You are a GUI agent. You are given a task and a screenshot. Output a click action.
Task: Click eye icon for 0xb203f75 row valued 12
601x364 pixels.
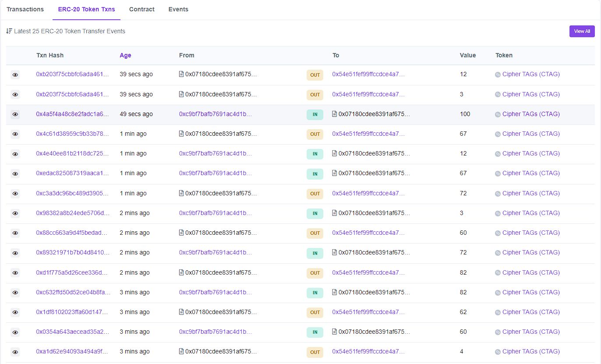(x=15, y=75)
